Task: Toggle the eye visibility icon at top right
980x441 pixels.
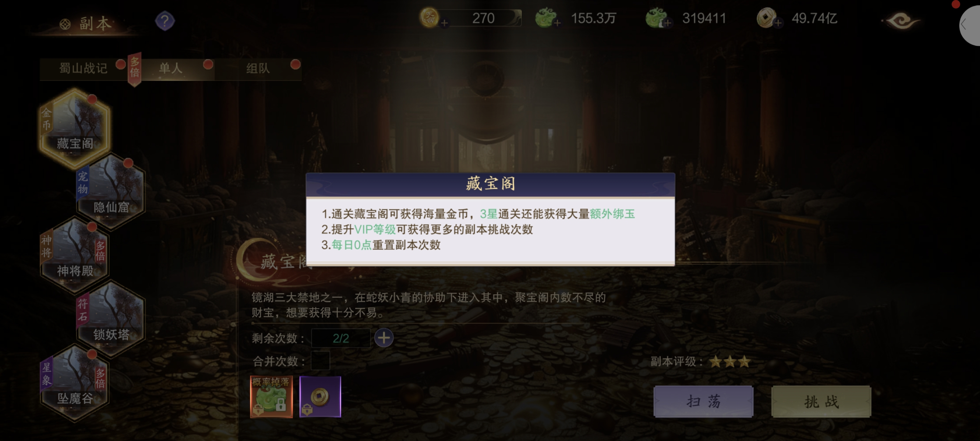Action: pyautogui.click(x=901, y=20)
